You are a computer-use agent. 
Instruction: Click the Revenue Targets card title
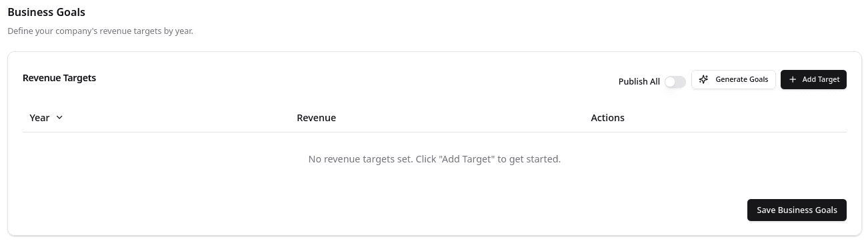click(x=59, y=78)
